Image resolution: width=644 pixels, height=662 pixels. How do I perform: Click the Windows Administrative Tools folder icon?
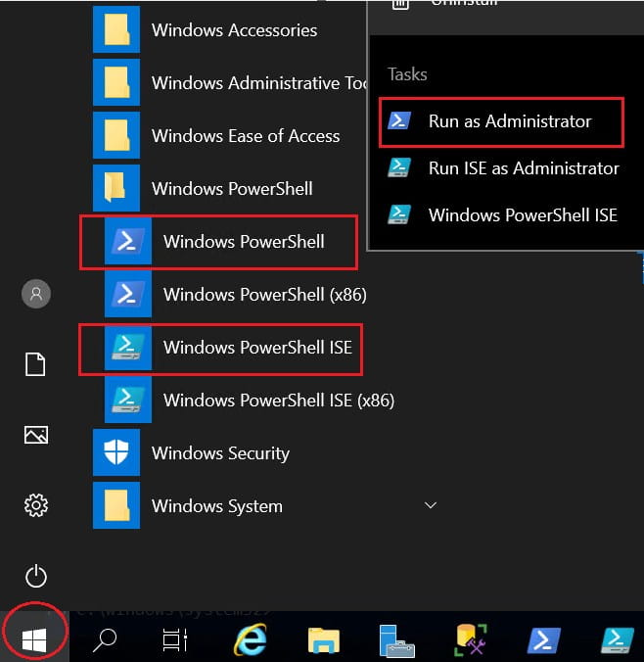pyautogui.click(x=116, y=82)
